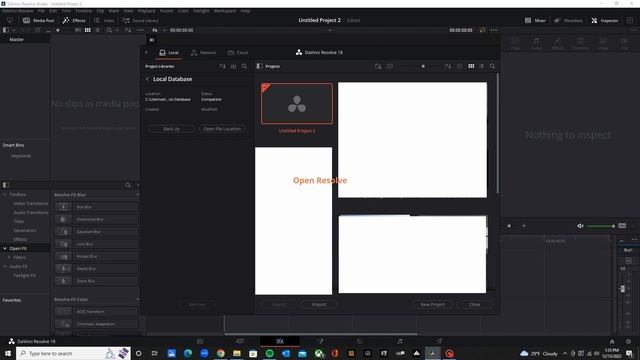This screenshot has height=360, width=640.
Task: Select the Master bin
Action: coord(17,40)
